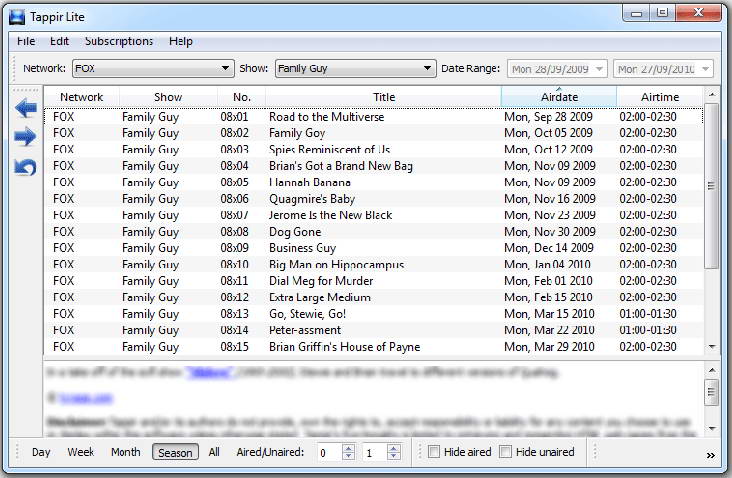
Task: Click the episode list scrollbar thumb
Action: point(711,186)
